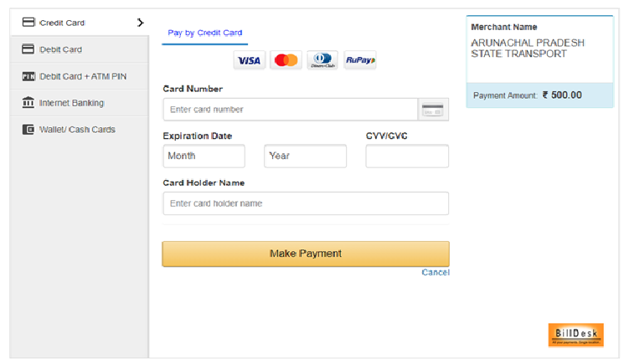This screenshot has width=629, height=364.
Task: Click the Visa card logo
Action: click(x=249, y=60)
